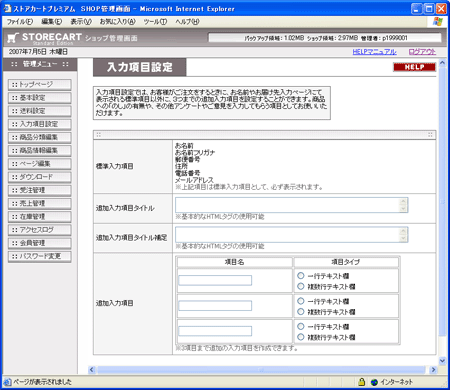
Task: Open アクセスログ in the sidebar
Action: [x=40, y=230]
